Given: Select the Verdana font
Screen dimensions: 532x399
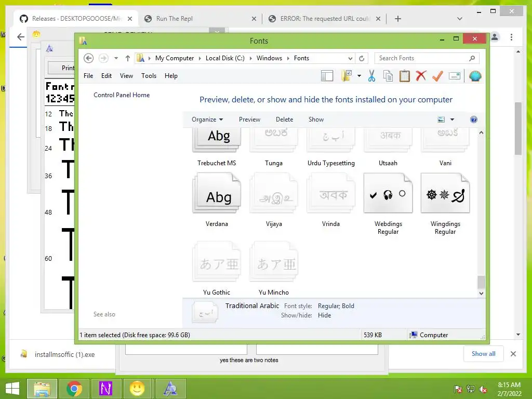Looking at the screenshot, I should [217, 200].
